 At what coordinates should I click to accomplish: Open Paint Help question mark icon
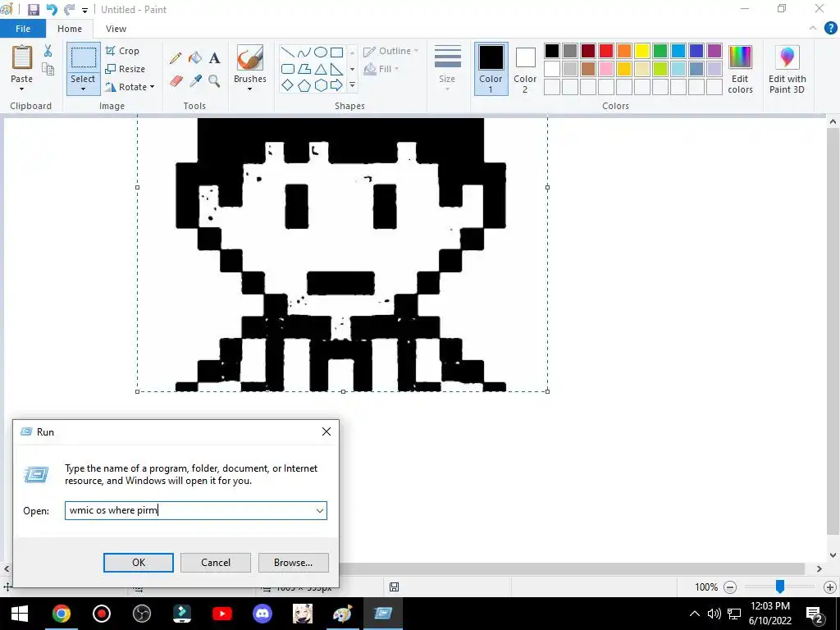point(830,29)
